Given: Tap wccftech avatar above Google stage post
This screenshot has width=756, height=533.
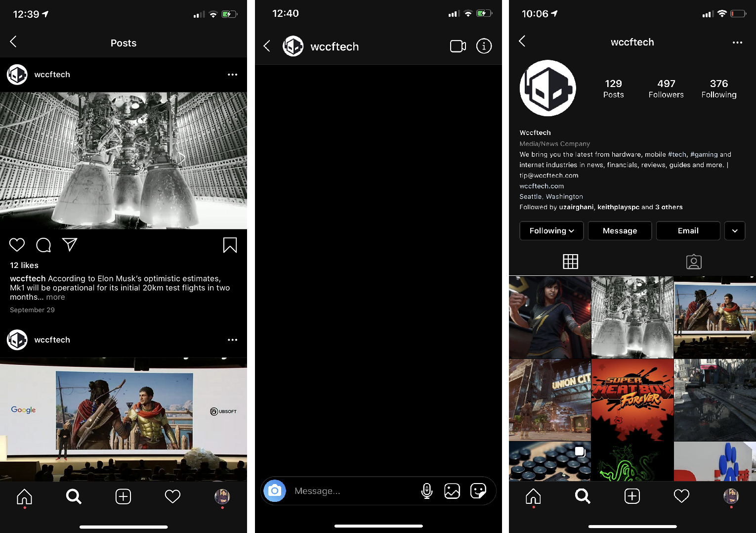Looking at the screenshot, I should pyautogui.click(x=17, y=340).
